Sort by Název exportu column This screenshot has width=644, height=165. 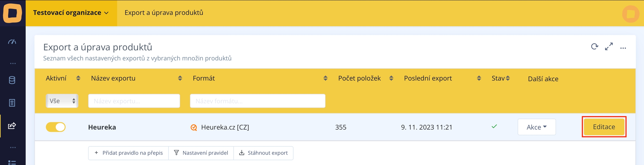click(x=180, y=78)
